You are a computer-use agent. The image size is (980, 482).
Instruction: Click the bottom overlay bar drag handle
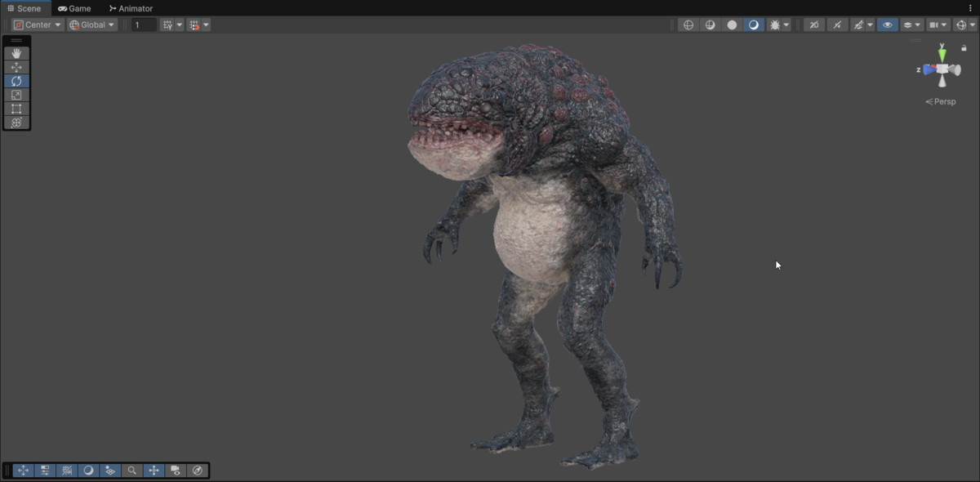coord(8,471)
